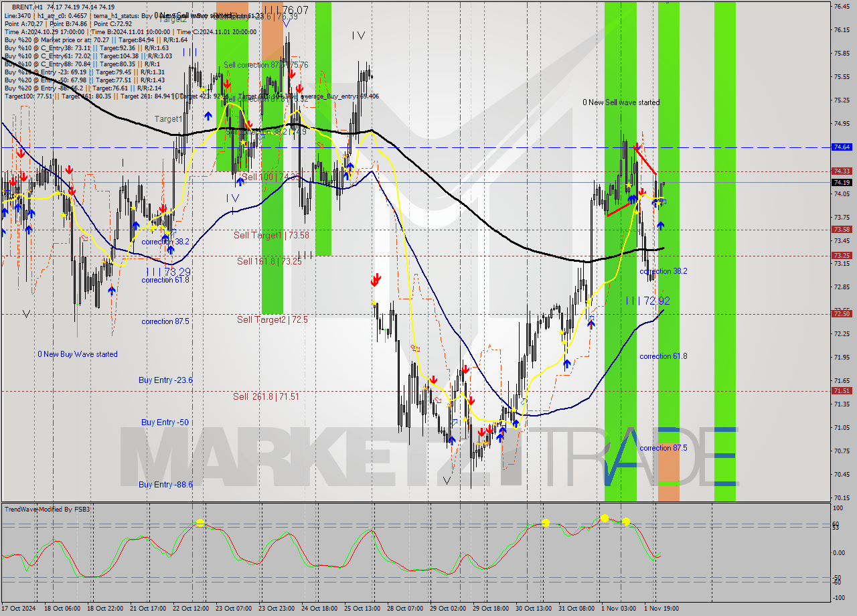This screenshot has width=857, height=616.
Task: Click the 'Buy Entry -23.6' label
Action: point(165,380)
